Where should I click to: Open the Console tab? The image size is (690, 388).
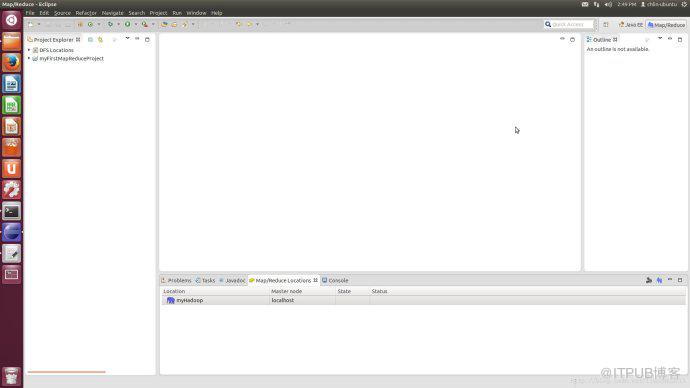tap(335, 280)
